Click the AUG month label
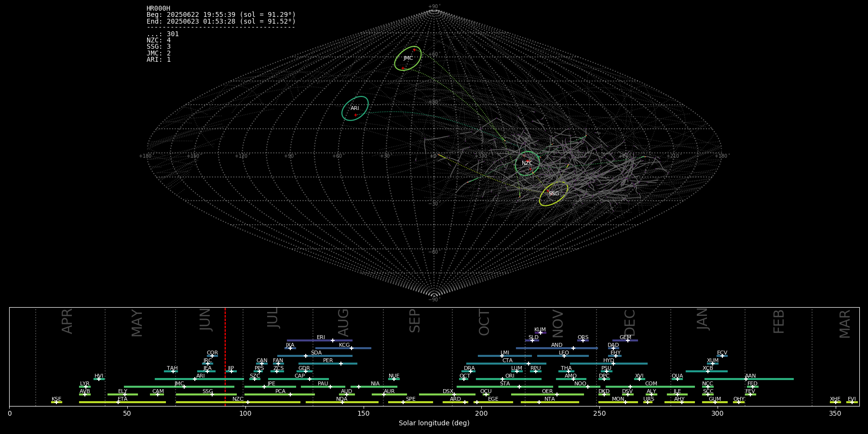This screenshot has height=434, width=868. coord(343,323)
